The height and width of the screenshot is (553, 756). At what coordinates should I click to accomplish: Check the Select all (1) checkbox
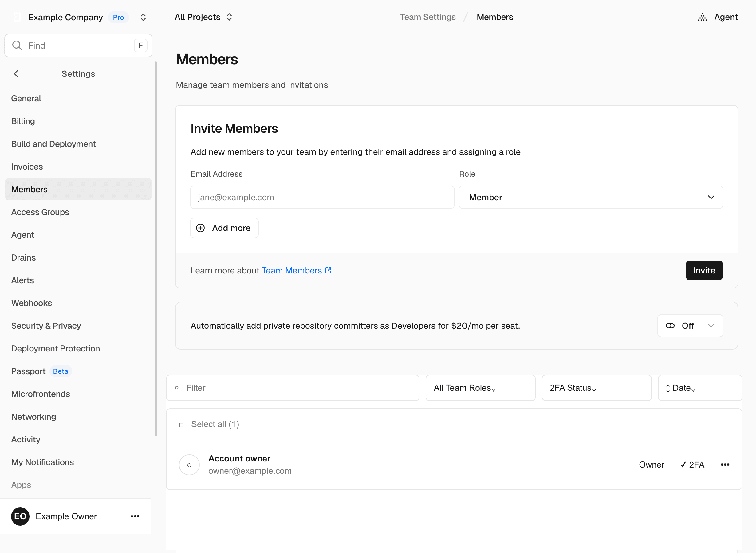click(181, 425)
